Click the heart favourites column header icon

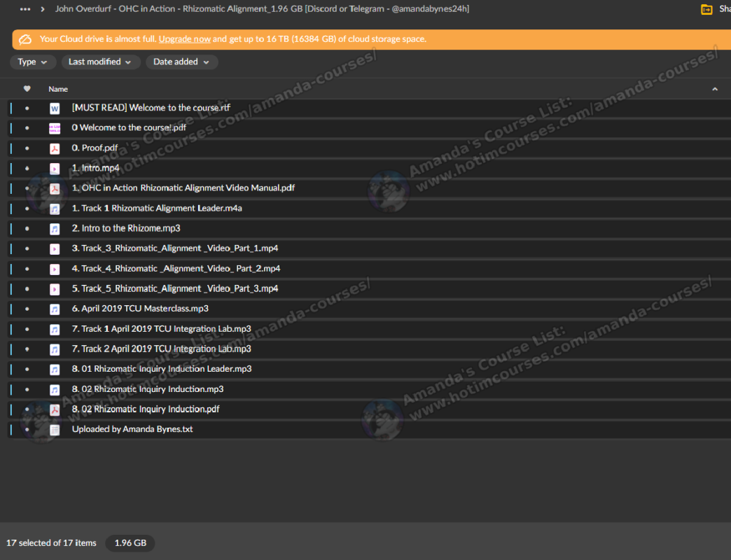(27, 89)
